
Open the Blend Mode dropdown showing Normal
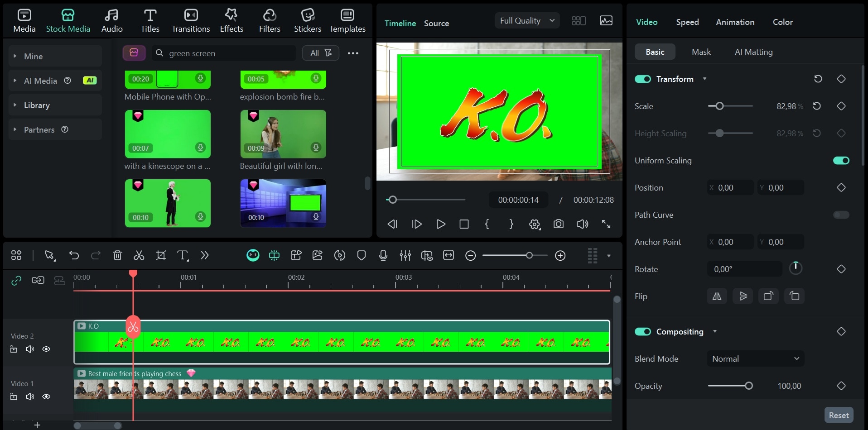tap(755, 358)
